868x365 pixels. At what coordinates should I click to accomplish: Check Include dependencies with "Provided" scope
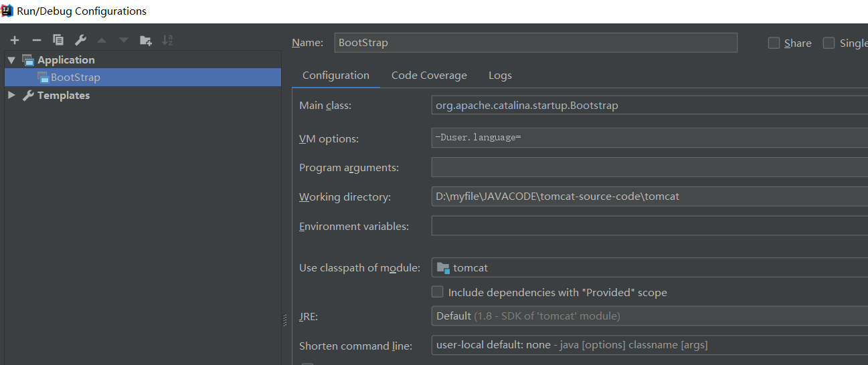[437, 291]
